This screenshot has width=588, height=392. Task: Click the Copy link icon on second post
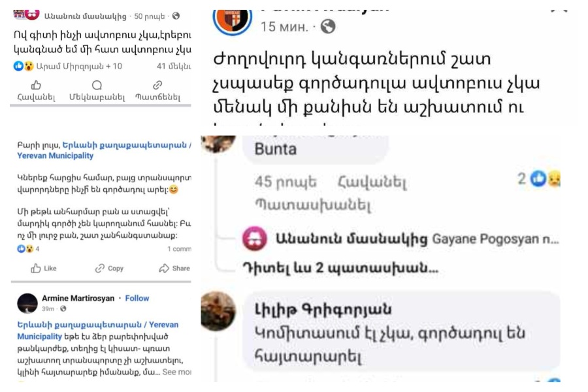(x=100, y=269)
